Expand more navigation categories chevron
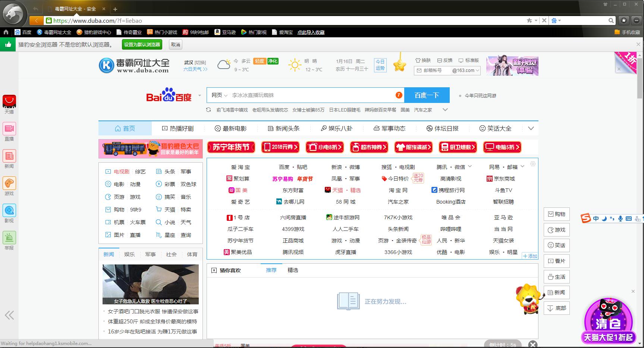The height and width of the screenshot is (348, 644). [531, 128]
